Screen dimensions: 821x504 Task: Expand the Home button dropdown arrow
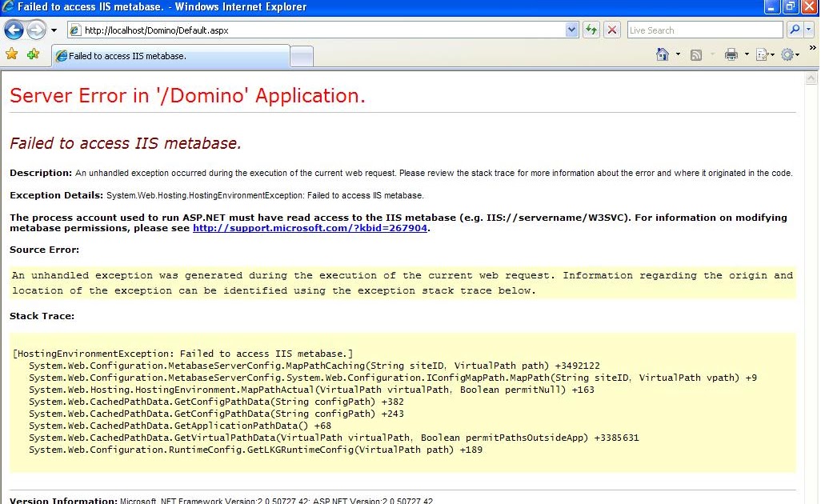[678, 54]
